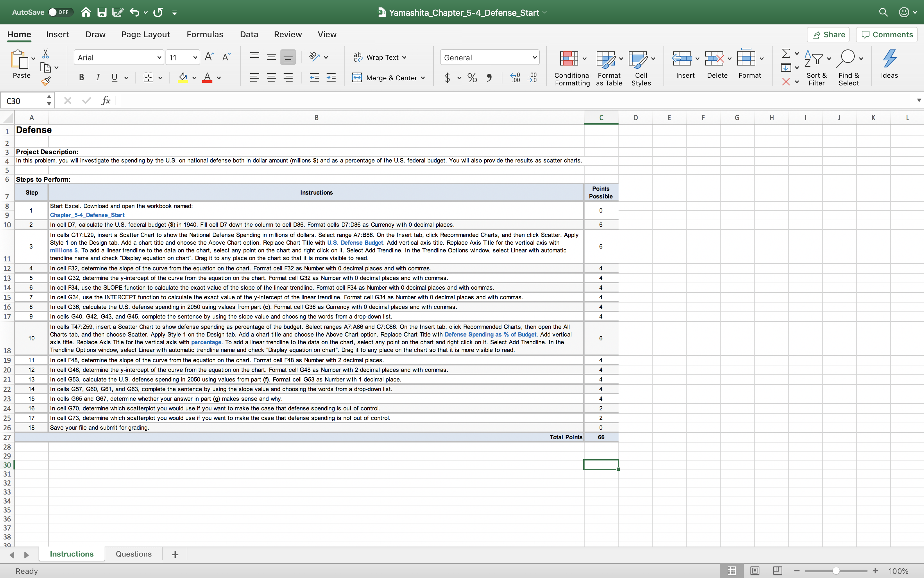The width and height of the screenshot is (924, 578).
Task: Open the Ideas pane
Action: (x=889, y=64)
